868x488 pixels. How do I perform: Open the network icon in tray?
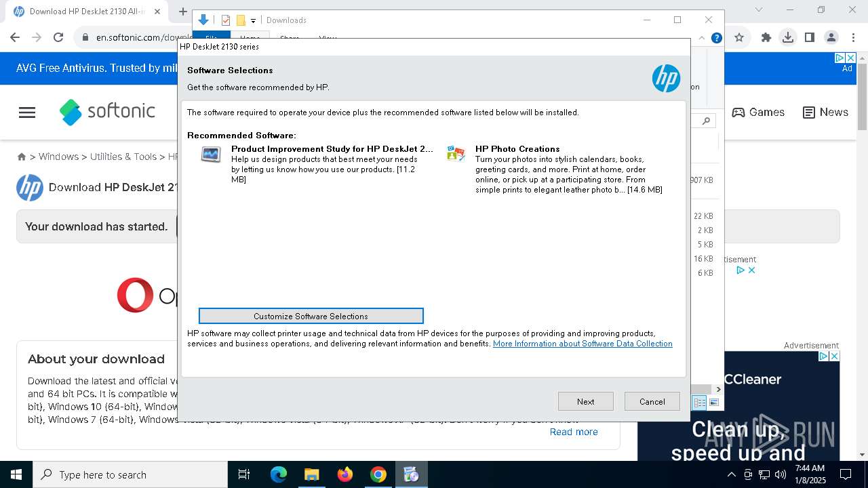coord(764,474)
